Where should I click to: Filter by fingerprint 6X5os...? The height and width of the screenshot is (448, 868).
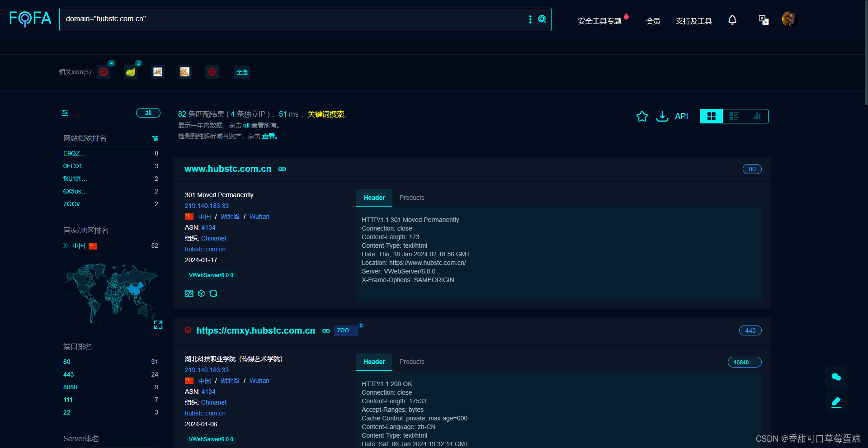(75, 191)
